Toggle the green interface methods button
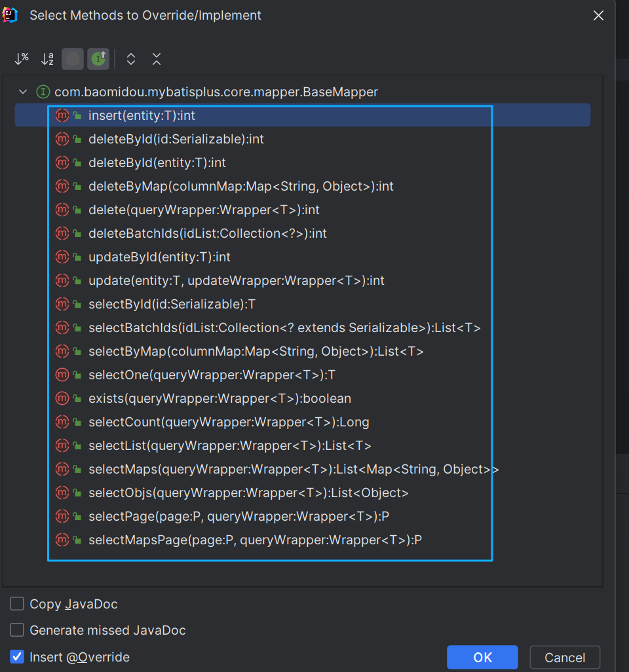The image size is (629, 672). pyautogui.click(x=98, y=59)
